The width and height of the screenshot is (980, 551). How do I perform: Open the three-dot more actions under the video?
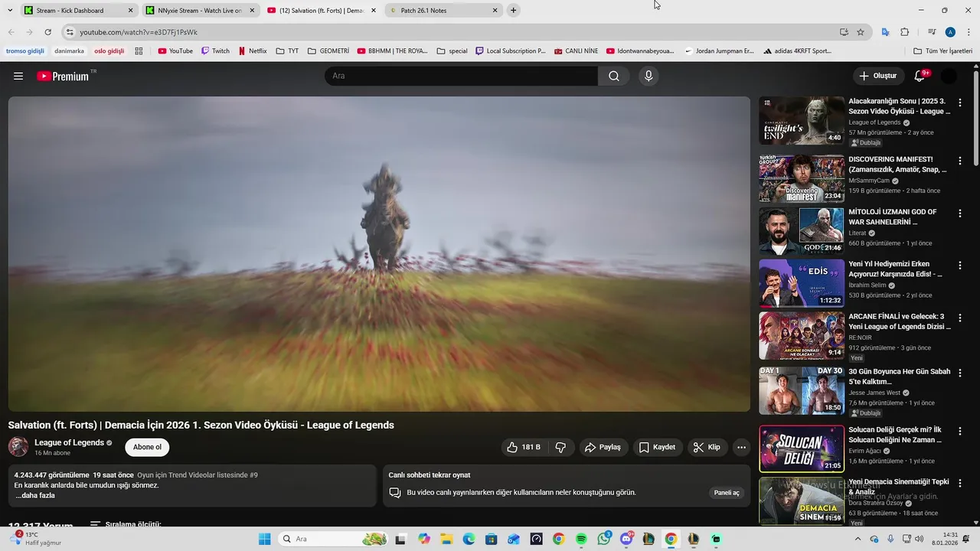(x=741, y=447)
